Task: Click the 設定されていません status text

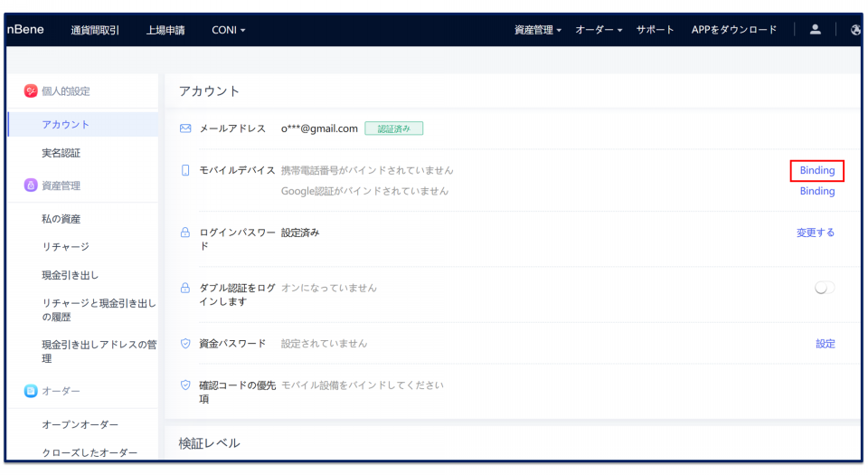Action: [x=324, y=343]
